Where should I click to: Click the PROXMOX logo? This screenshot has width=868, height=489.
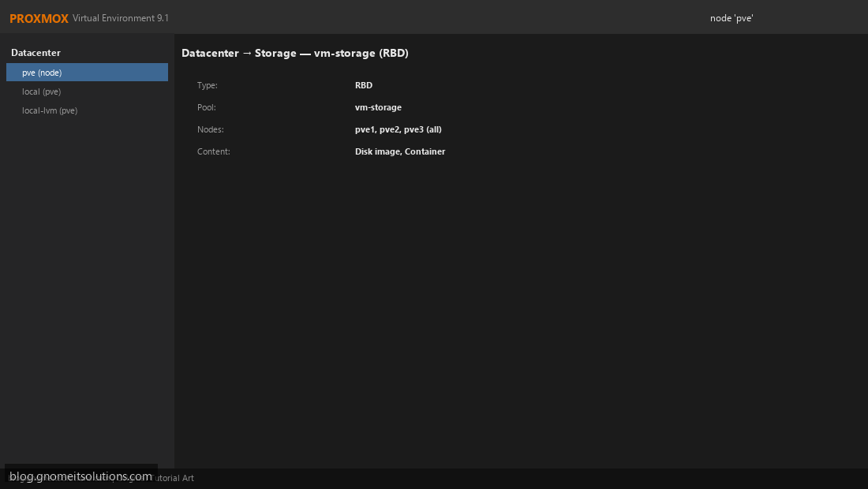[x=39, y=18]
